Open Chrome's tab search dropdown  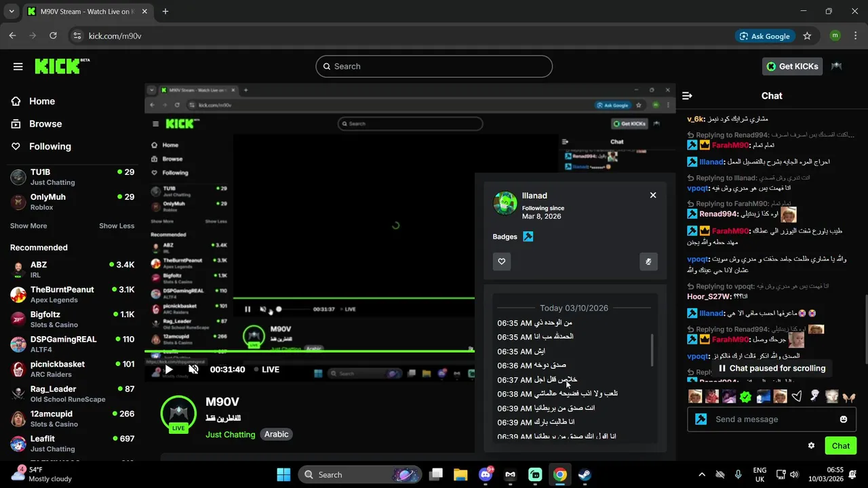coord(12,12)
